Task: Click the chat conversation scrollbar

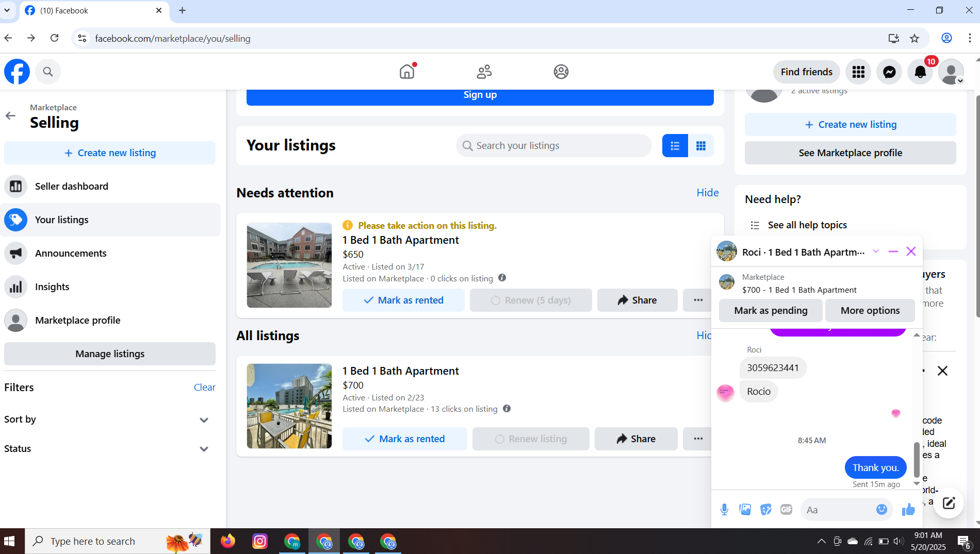Action: pyautogui.click(x=917, y=460)
